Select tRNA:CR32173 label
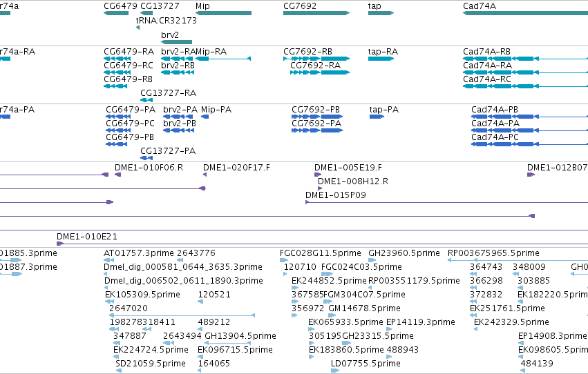Image resolution: width=588 pixels, height=374 pixels. pos(166,20)
